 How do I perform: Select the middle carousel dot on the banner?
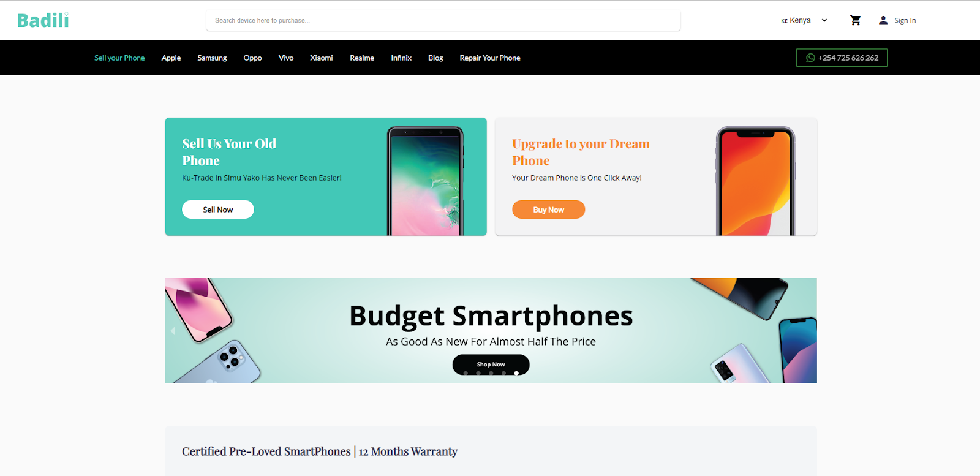pyautogui.click(x=491, y=373)
